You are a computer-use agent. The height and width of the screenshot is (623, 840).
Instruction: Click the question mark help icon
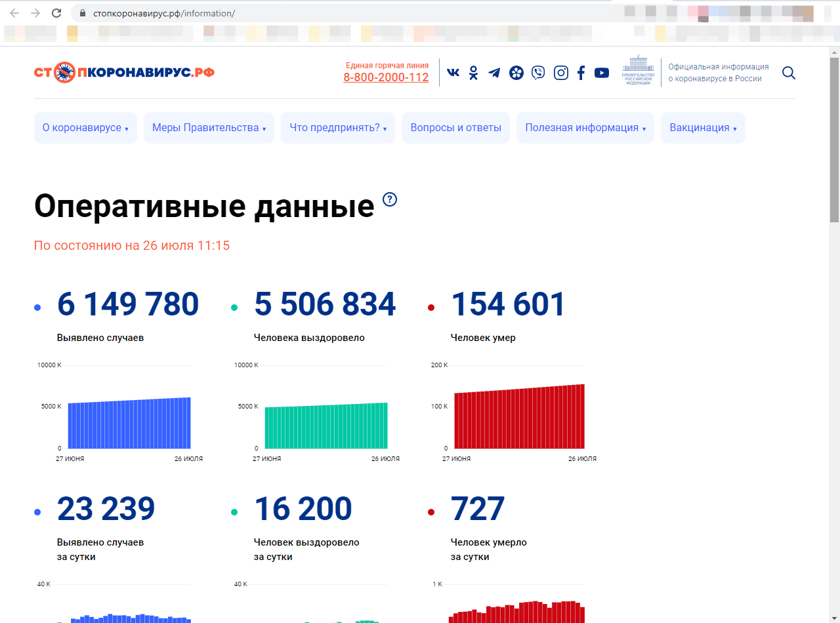390,199
